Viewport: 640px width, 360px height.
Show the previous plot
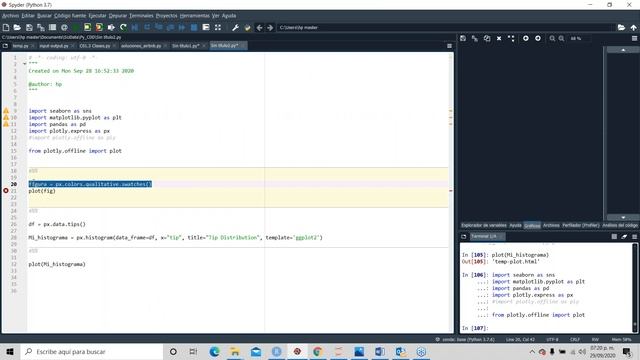point(526,38)
